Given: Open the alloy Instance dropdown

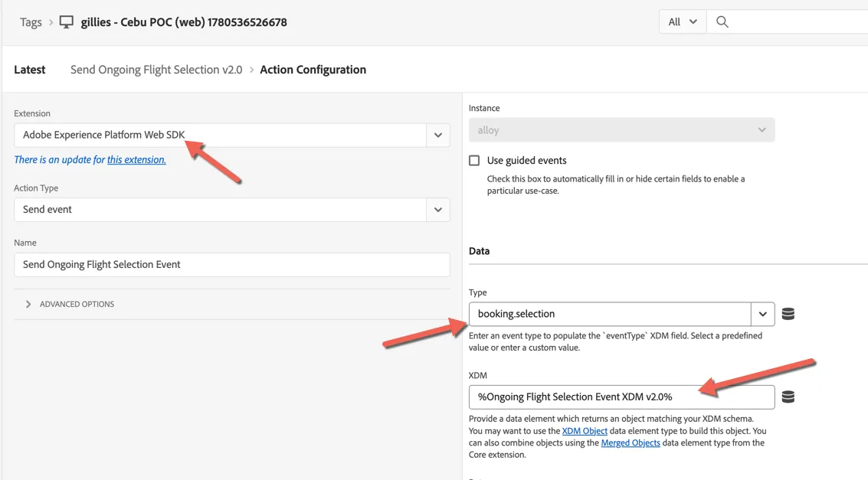Looking at the screenshot, I should click(621, 130).
